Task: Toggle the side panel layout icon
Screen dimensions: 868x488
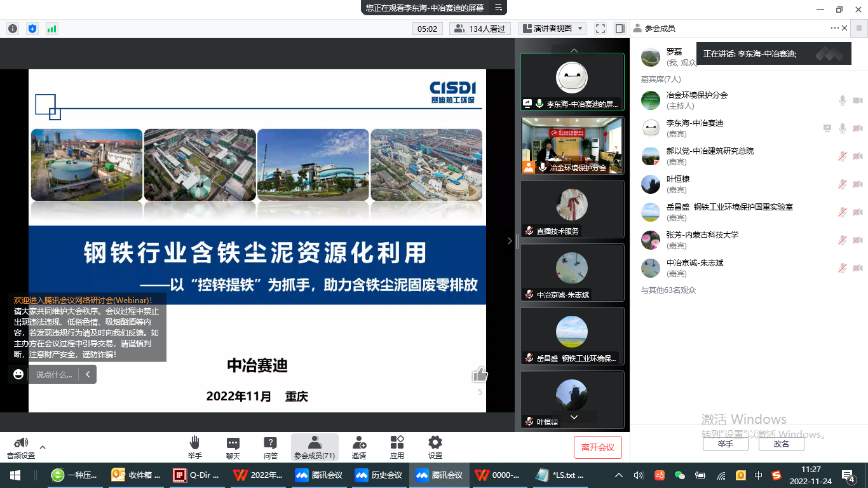Action: [x=620, y=29]
